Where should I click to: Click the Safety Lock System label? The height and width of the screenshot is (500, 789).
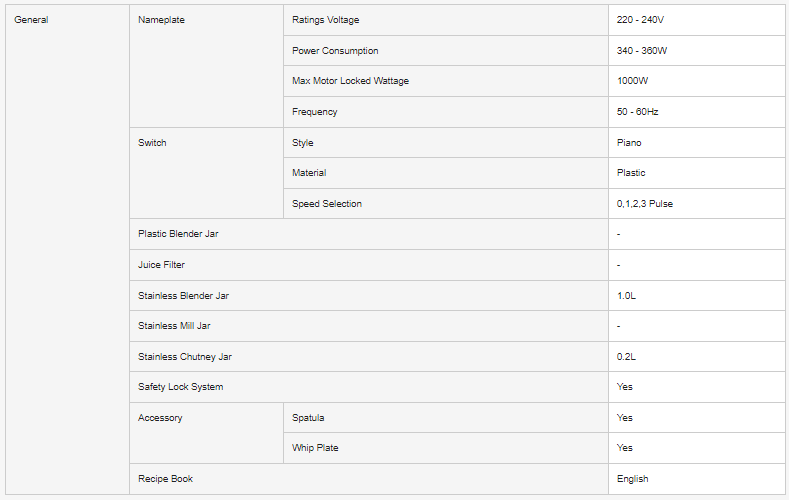pyautogui.click(x=180, y=387)
